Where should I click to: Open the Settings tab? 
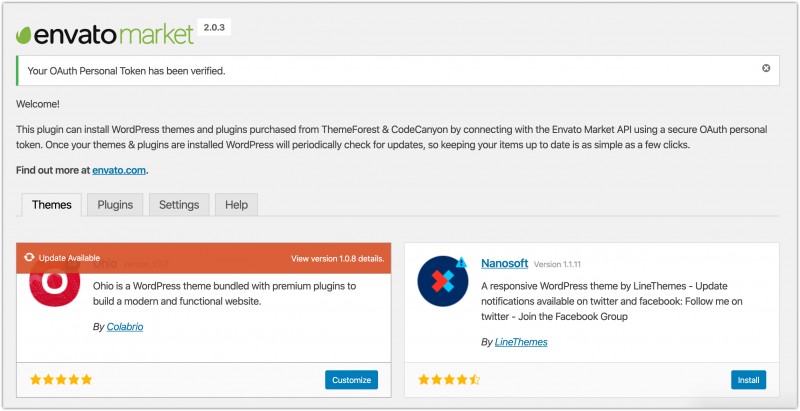179,205
